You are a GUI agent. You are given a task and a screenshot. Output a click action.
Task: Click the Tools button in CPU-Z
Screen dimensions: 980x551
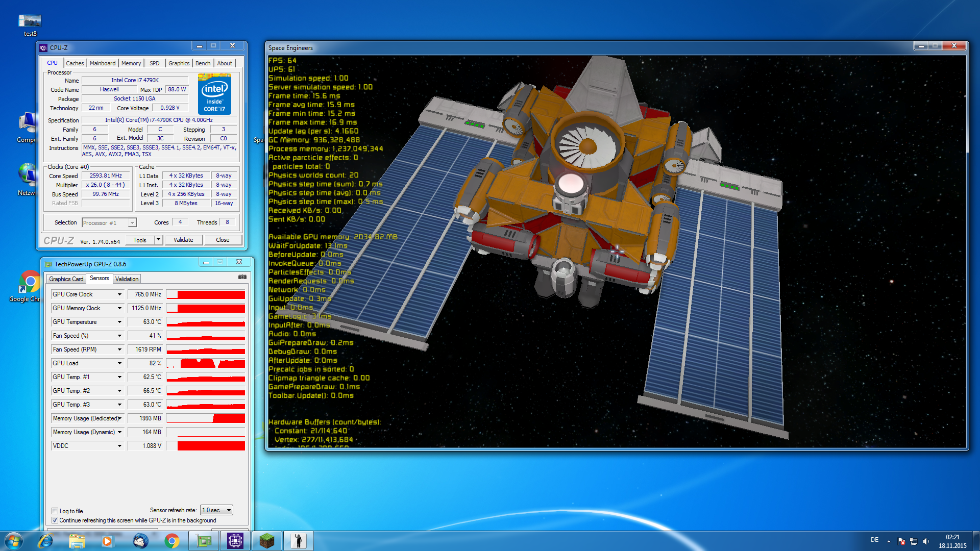click(x=140, y=240)
